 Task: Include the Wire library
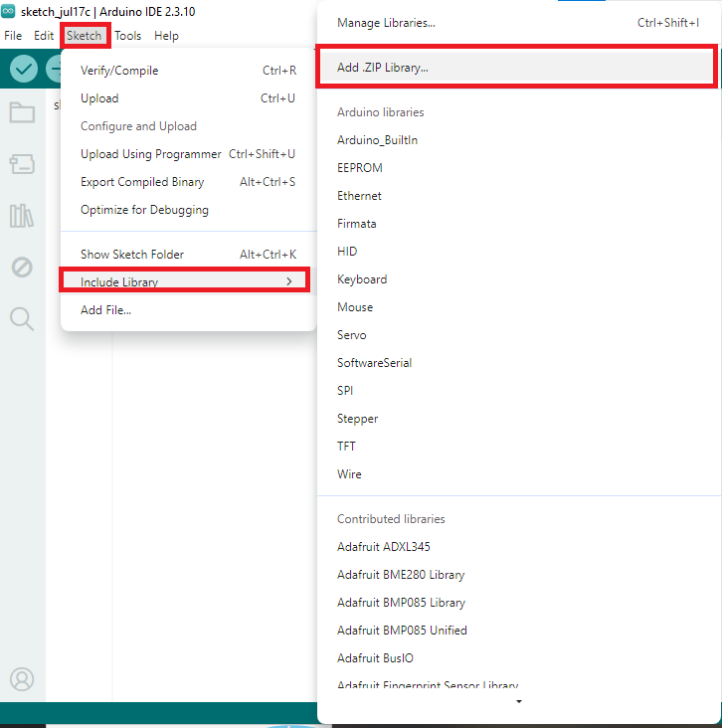pyautogui.click(x=518, y=474)
